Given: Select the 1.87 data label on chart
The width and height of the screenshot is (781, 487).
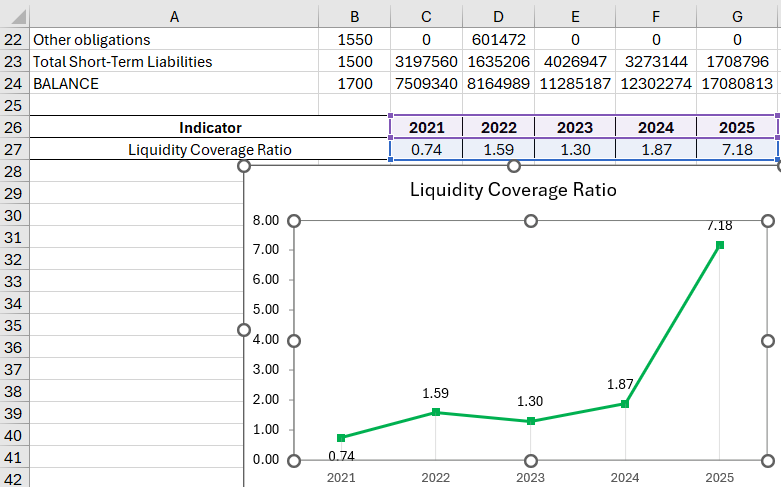Looking at the screenshot, I should pos(622,384).
